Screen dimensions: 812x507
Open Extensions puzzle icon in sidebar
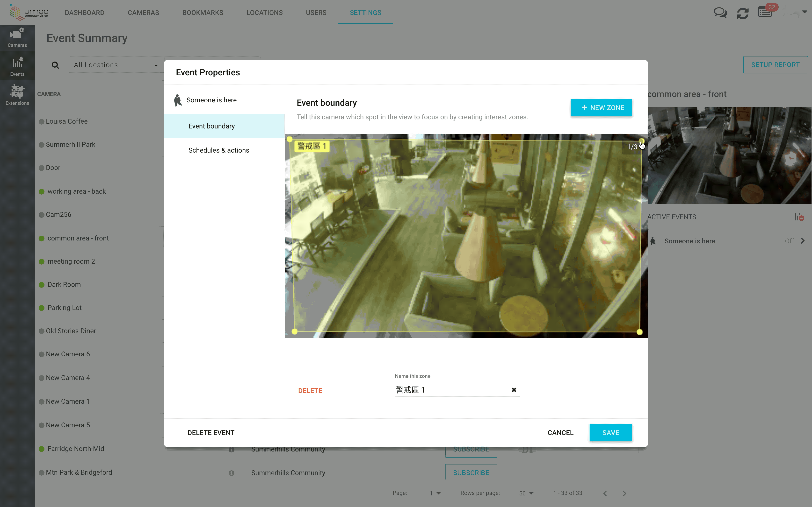tap(17, 95)
